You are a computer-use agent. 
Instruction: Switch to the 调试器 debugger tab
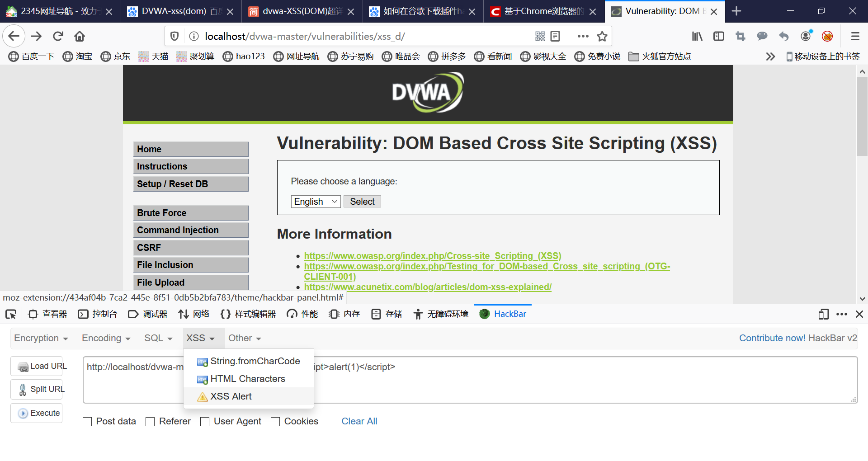coord(148,314)
